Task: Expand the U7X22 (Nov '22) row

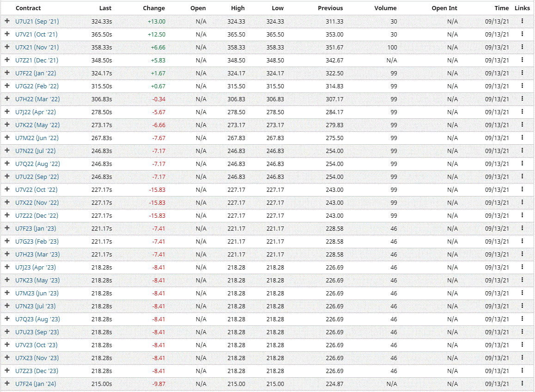Action: tap(7, 202)
